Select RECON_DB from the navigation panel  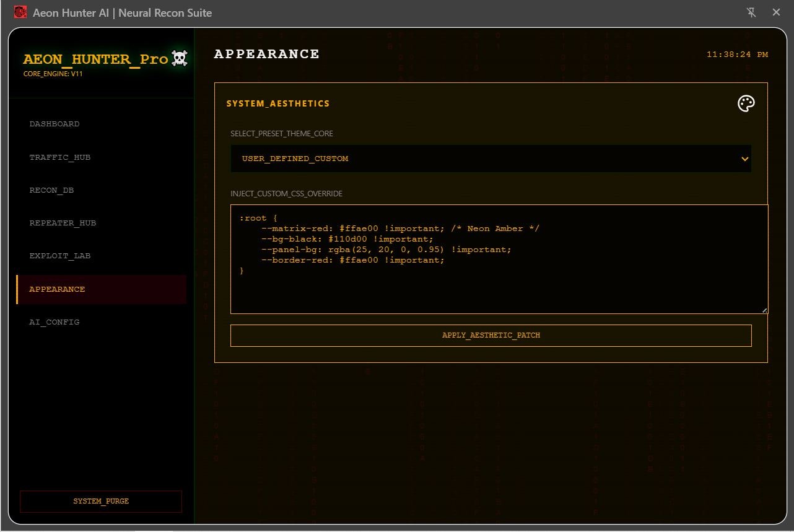pos(51,190)
